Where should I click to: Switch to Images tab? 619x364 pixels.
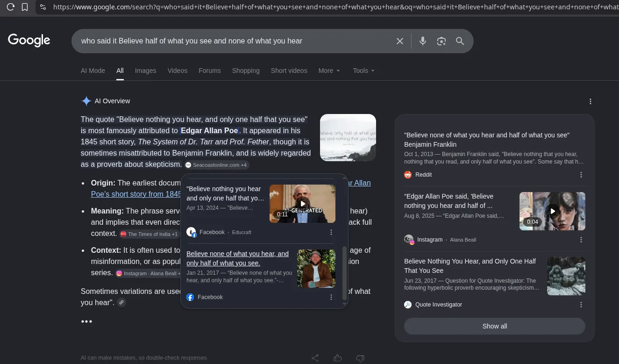pos(146,71)
